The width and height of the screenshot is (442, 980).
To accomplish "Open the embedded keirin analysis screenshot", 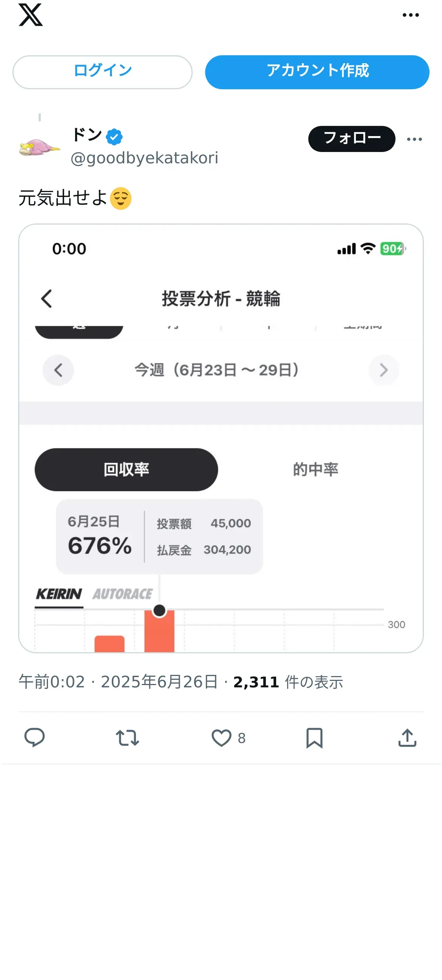I will 221,438.
